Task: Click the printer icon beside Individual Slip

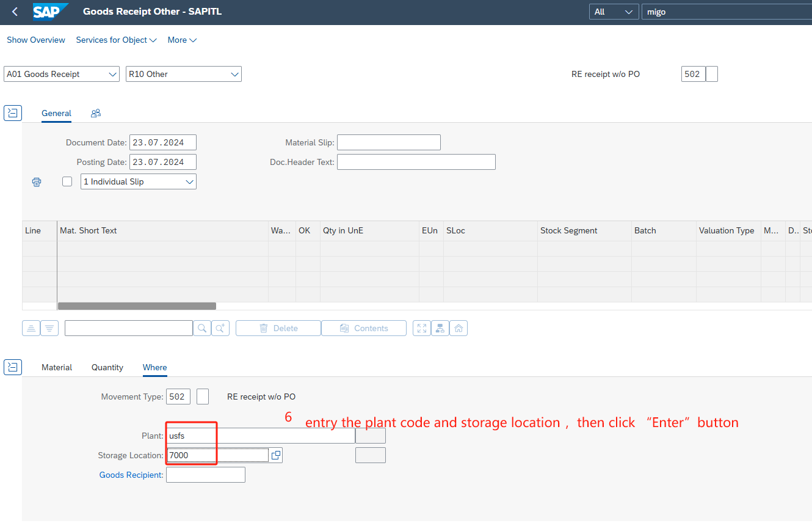Action: click(37, 182)
